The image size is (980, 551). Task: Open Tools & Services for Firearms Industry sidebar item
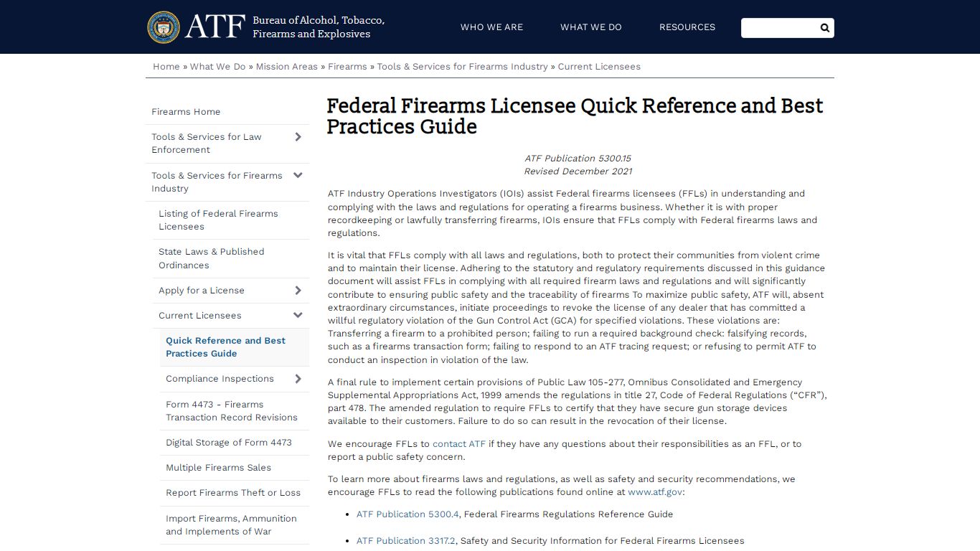click(217, 182)
